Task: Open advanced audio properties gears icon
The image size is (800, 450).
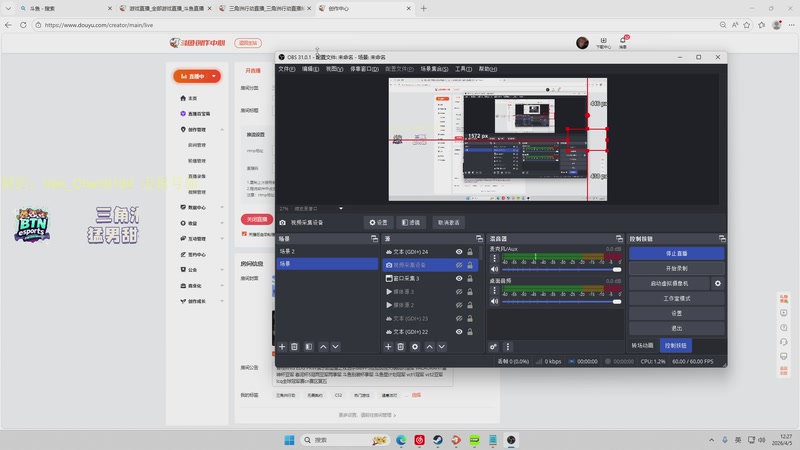Action: pyautogui.click(x=493, y=346)
